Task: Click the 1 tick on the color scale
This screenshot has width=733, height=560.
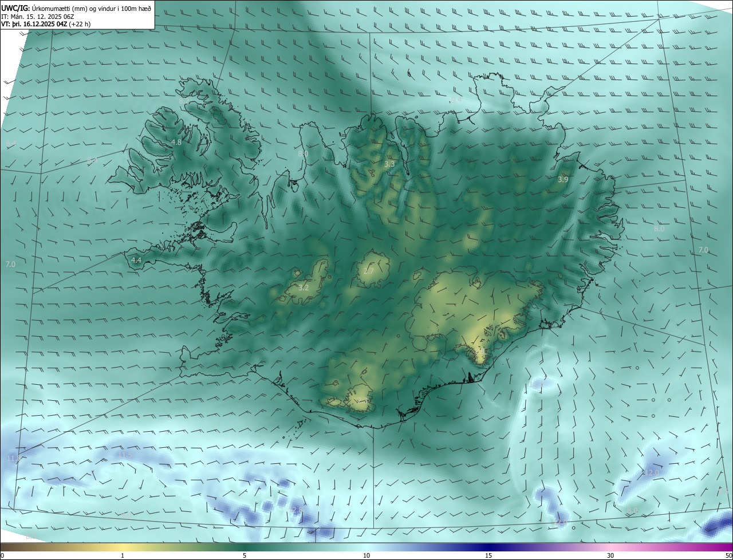Action: point(123,555)
